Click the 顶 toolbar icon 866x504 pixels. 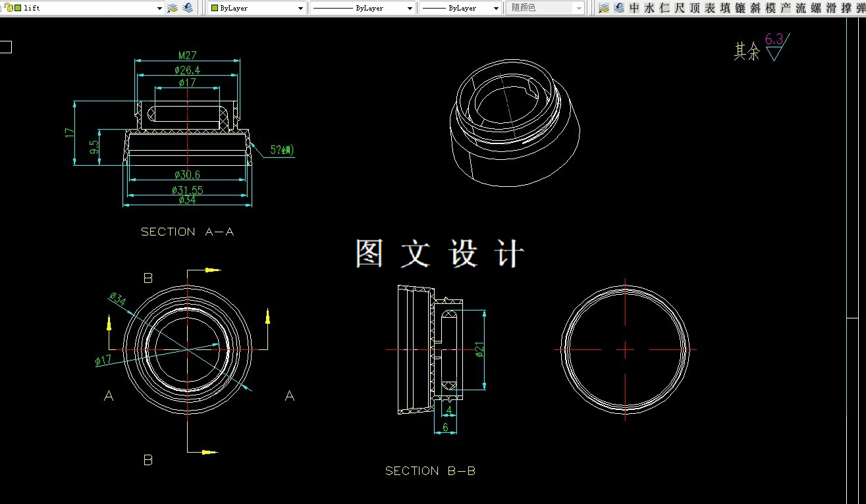(695, 8)
